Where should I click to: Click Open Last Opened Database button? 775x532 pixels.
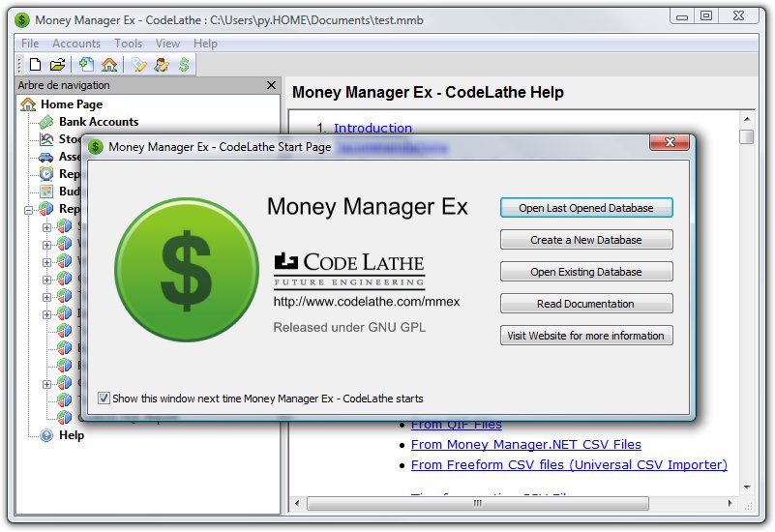[x=585, y=208]
